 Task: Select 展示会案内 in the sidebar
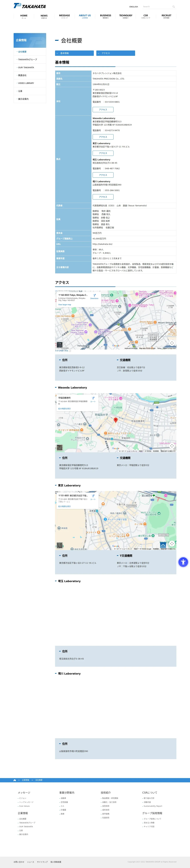tap(30, 99)
